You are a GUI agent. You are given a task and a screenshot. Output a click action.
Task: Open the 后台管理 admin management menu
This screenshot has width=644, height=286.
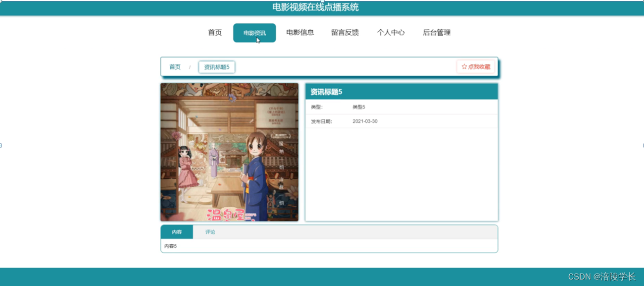[x=436, y=33]
